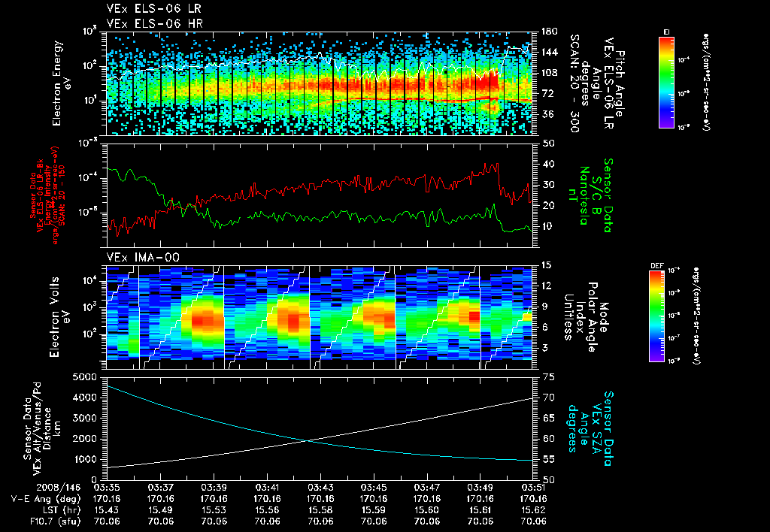Click the 'F10.7 (sfu)' row label

(x=54, y=521)
